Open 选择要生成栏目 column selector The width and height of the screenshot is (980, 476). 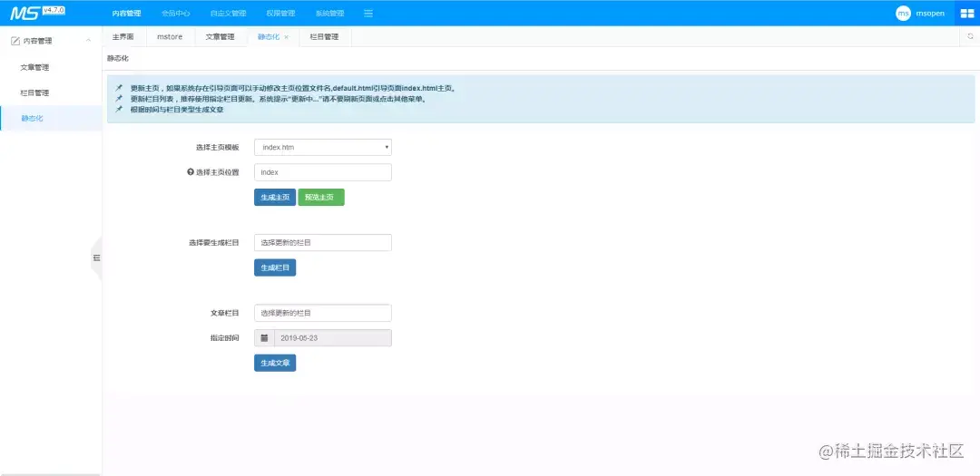tap(322, 242)
